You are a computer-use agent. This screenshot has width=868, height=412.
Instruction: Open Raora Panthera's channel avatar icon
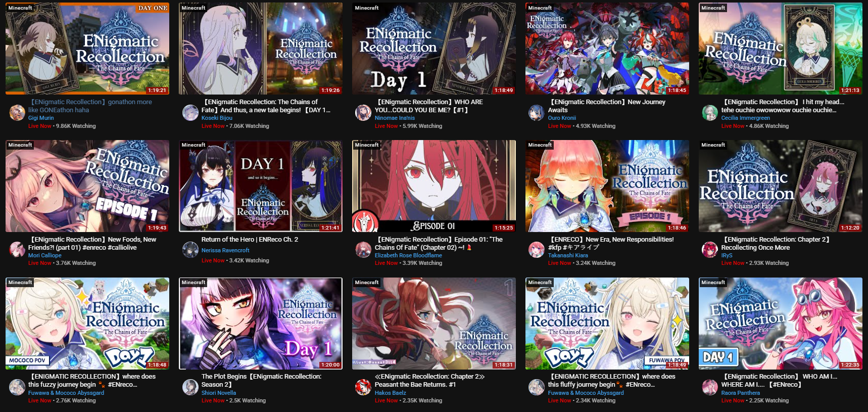point(710,387)
